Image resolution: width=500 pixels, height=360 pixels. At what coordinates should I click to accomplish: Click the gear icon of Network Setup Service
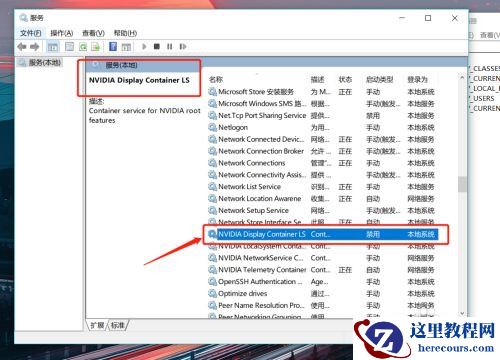(x=212, y=210)
